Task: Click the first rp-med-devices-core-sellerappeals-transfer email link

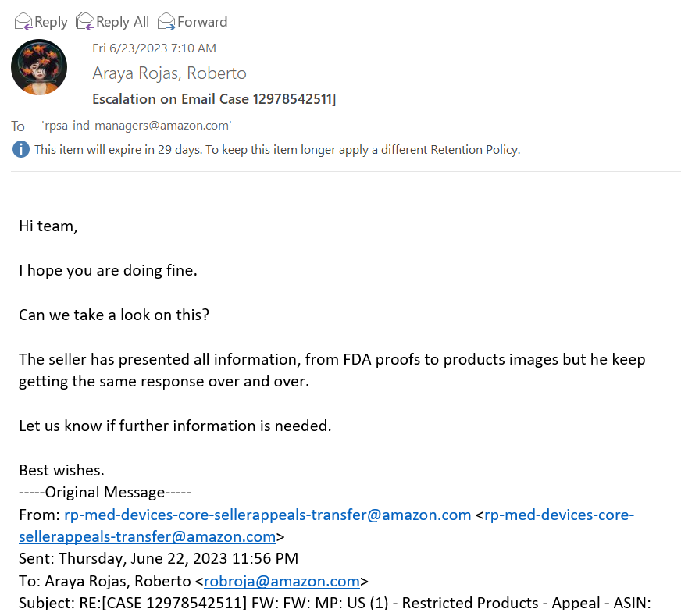Action: pos(268,515)
